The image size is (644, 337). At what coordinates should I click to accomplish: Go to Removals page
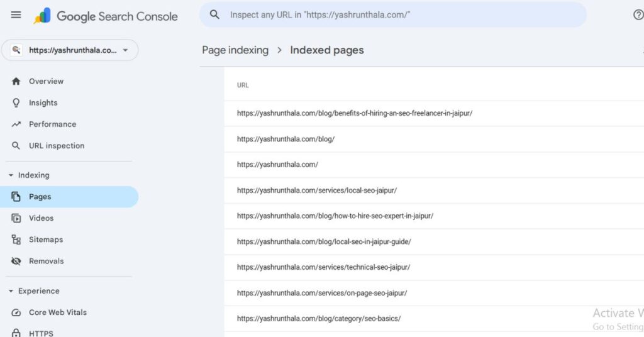70,261
